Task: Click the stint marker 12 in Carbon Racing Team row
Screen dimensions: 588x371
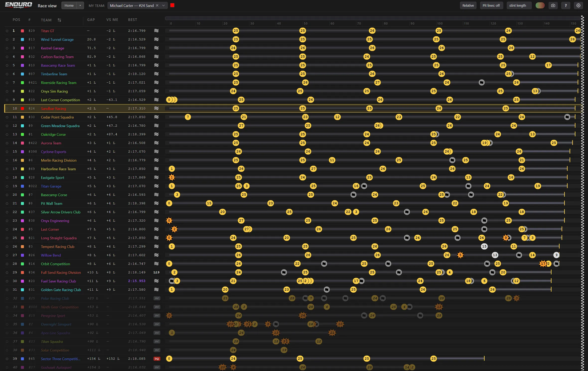Action: 532,56
